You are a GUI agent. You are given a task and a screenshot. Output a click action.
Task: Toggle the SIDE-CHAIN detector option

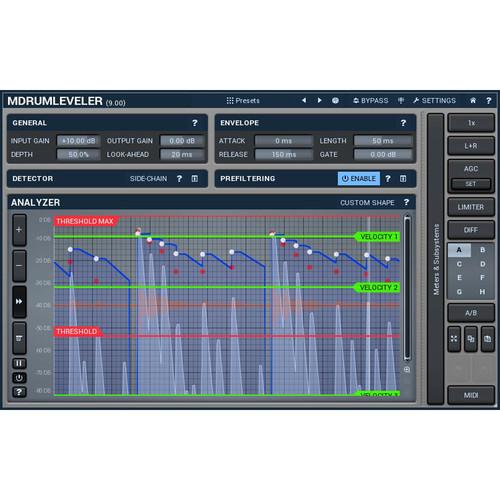tap(148, 179)
